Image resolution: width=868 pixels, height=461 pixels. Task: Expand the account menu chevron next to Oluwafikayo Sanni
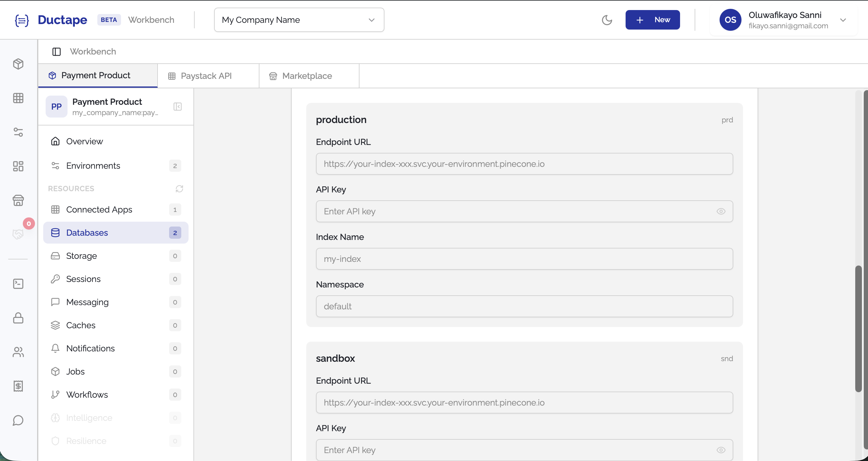(x=844, y=20)
